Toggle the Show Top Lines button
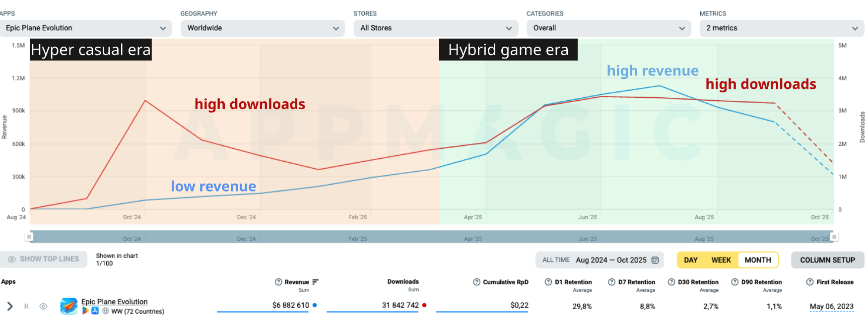Screen dimensions: 868x324 click(x=44, y=259)
